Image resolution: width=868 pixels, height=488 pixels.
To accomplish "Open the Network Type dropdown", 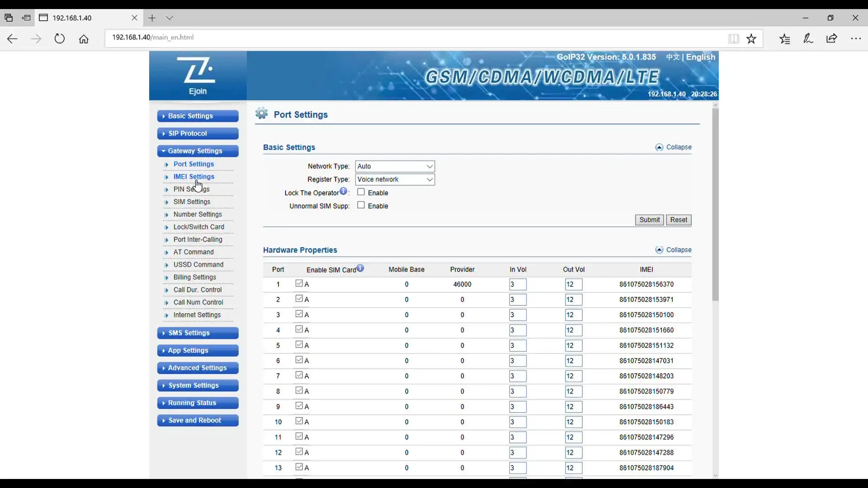I will [395, 166].
